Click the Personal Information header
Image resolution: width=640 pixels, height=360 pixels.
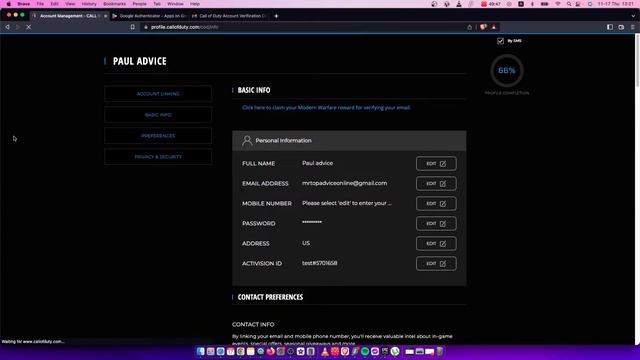pyautogui.click(x=349, y=140)
